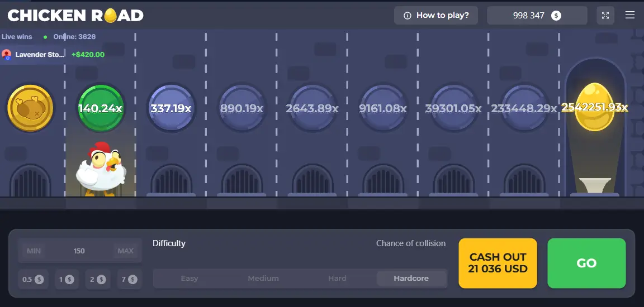Select the 39301.05x multiplier coin

point(453,108)
